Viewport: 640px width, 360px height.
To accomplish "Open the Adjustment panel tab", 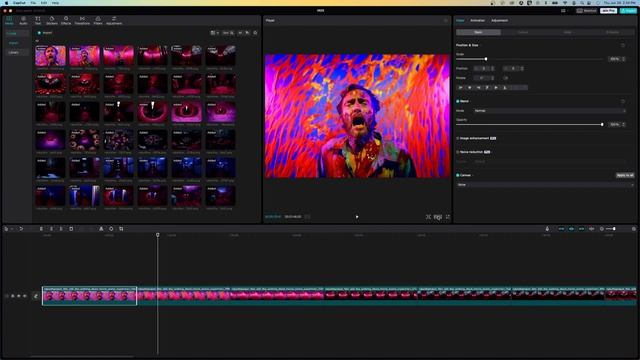I will click(114, 20).
